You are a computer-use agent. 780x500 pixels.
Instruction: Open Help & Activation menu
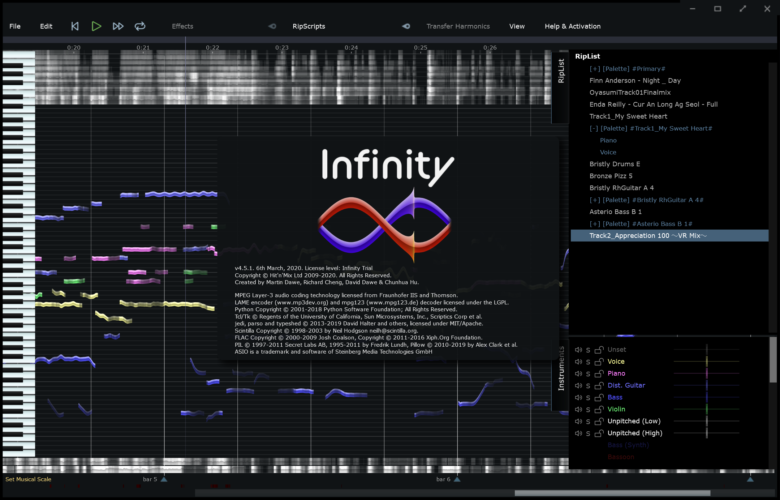click(573, 26)
